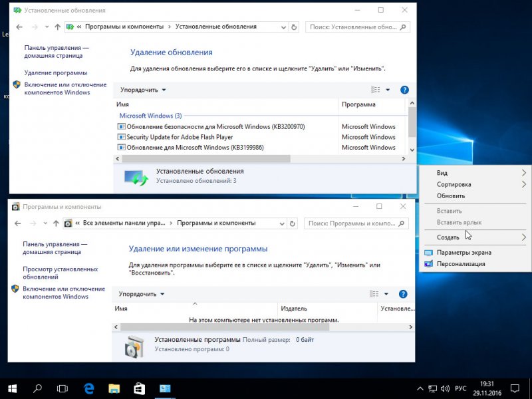Click Программы и компоненты breadcrumb in Installed Updates window
This screenshot has width=532, height=399.
click(x=124, y=27)
